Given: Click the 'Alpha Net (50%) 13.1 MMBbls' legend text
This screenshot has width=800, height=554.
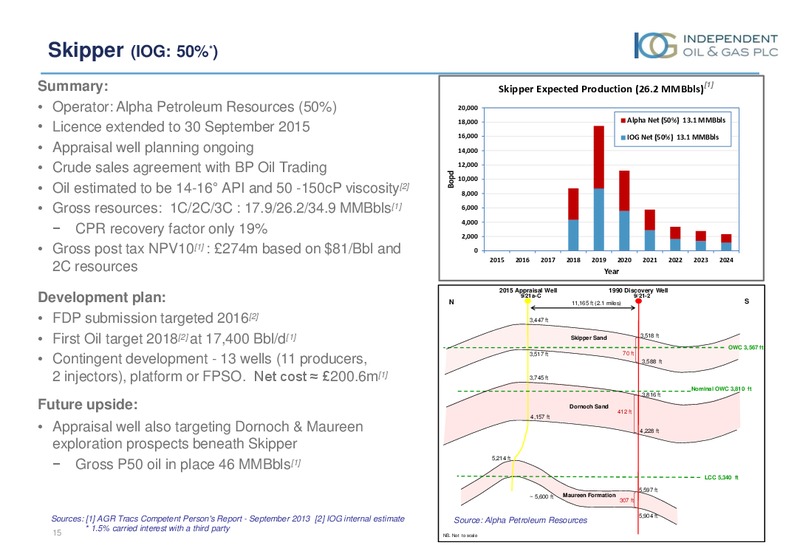Looking at the screenshot, I should pyautogui.click(x=676, y=120).
